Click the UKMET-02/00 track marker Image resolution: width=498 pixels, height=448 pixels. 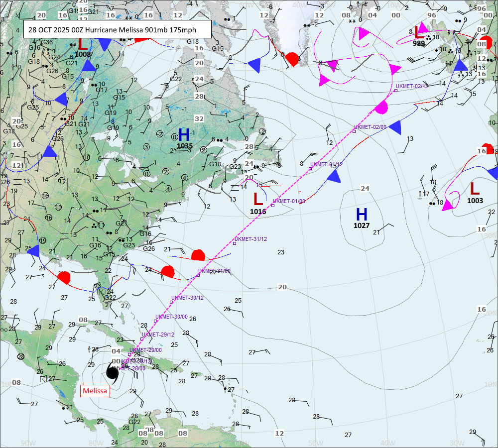[x=354, y=131]
